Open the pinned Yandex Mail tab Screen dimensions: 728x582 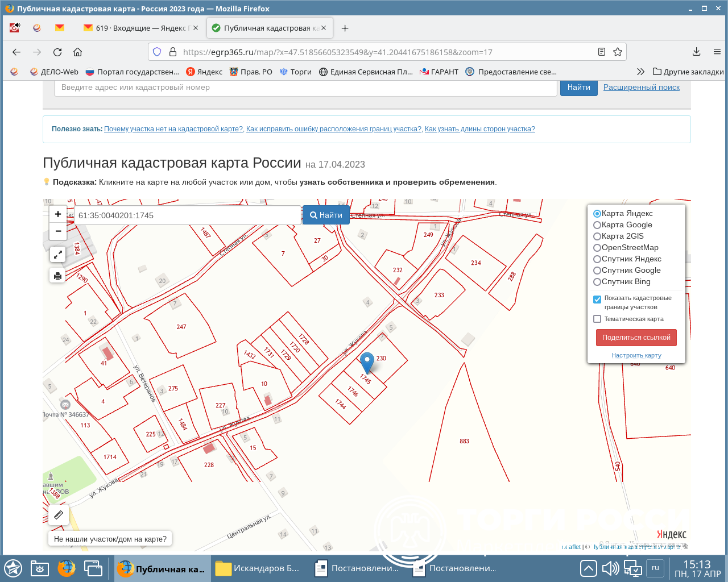pos(60,28)
